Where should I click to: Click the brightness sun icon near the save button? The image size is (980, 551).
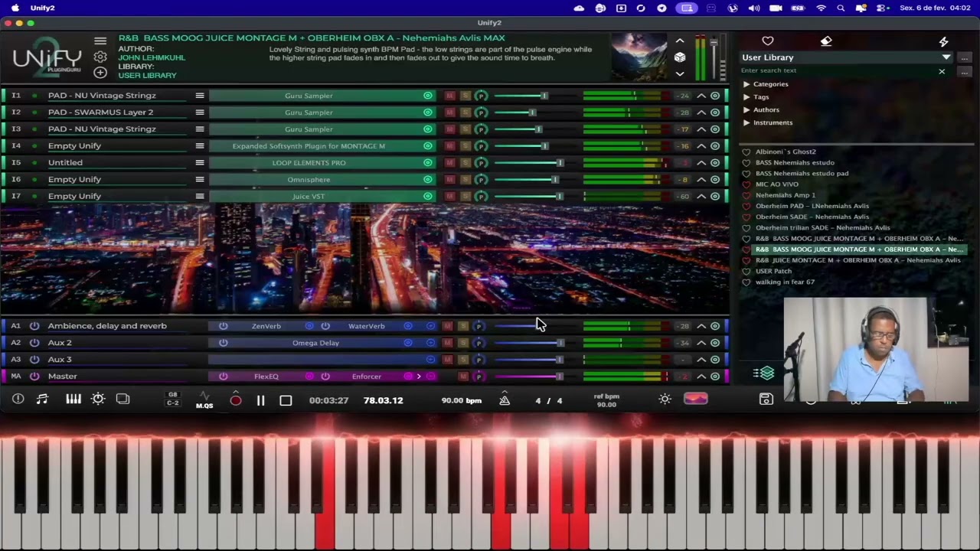[665, 399]
